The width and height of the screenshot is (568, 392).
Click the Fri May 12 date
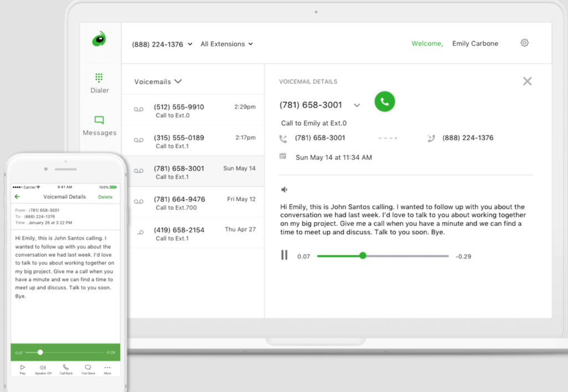[x=241, y=199]
